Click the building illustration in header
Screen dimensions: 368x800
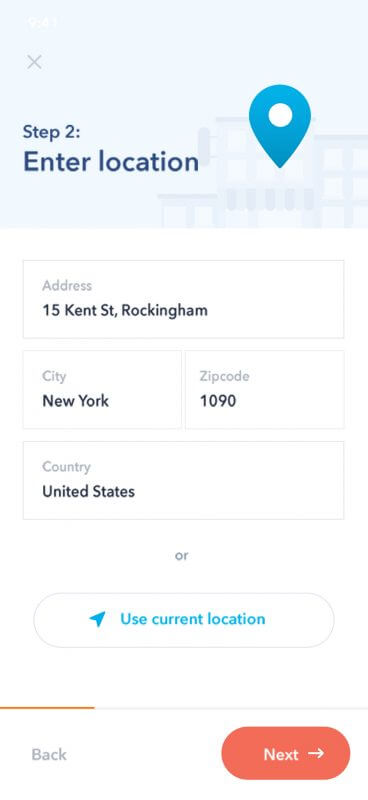pyautogui.click(x=263, y=173)
